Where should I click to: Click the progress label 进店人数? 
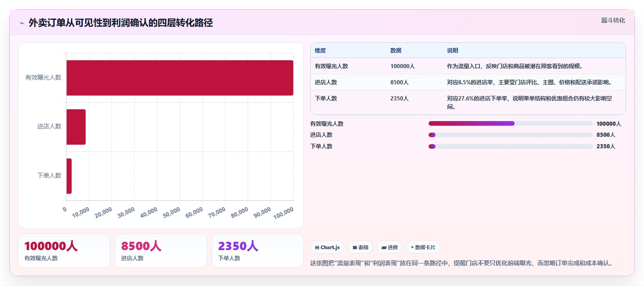[321, 135]
